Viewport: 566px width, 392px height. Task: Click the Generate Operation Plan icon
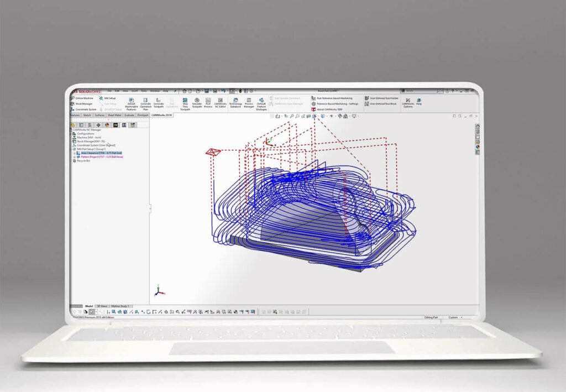(x=145, y=101)
